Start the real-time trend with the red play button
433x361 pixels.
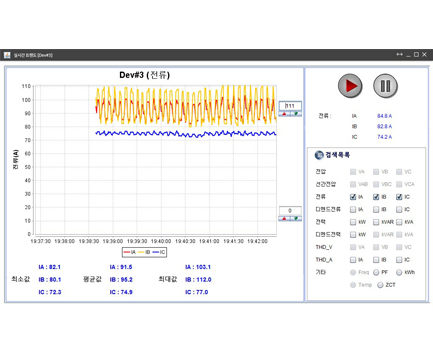tap(350, 86)
